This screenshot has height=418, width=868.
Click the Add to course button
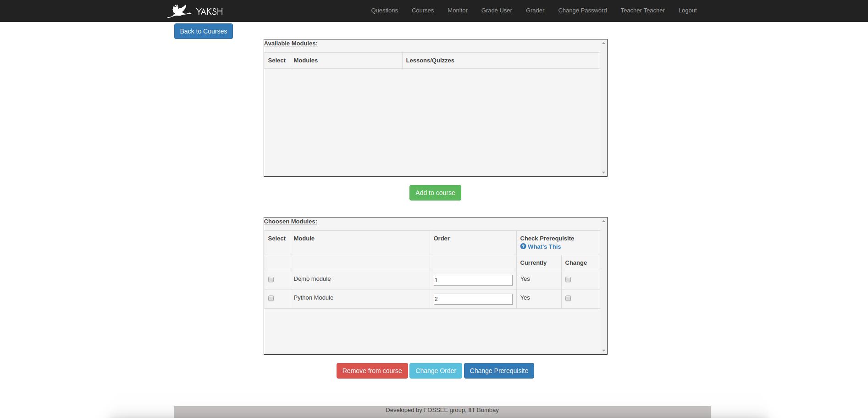[435, 193]
